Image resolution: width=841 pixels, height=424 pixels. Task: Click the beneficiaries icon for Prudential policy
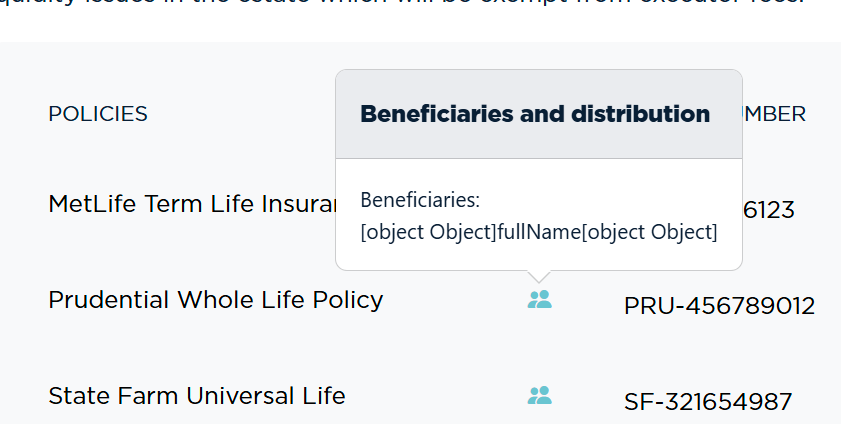(x=539, y=299)
